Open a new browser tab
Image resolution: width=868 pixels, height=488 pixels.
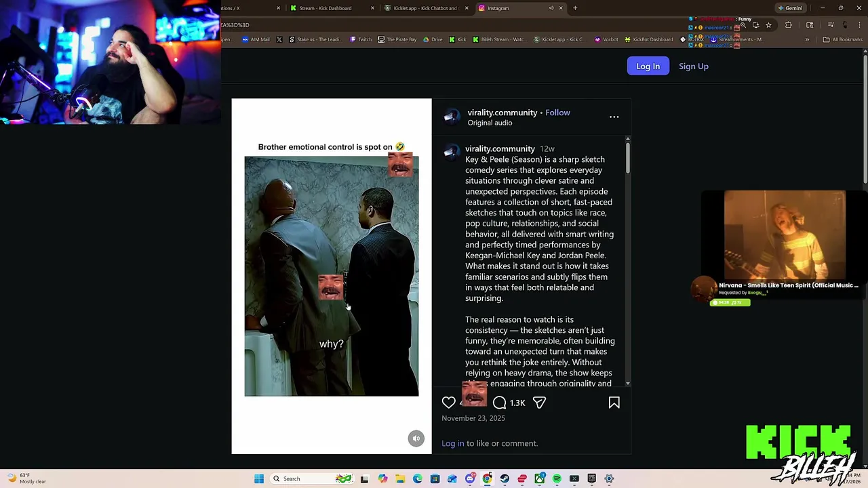click(x=575, y=8)
